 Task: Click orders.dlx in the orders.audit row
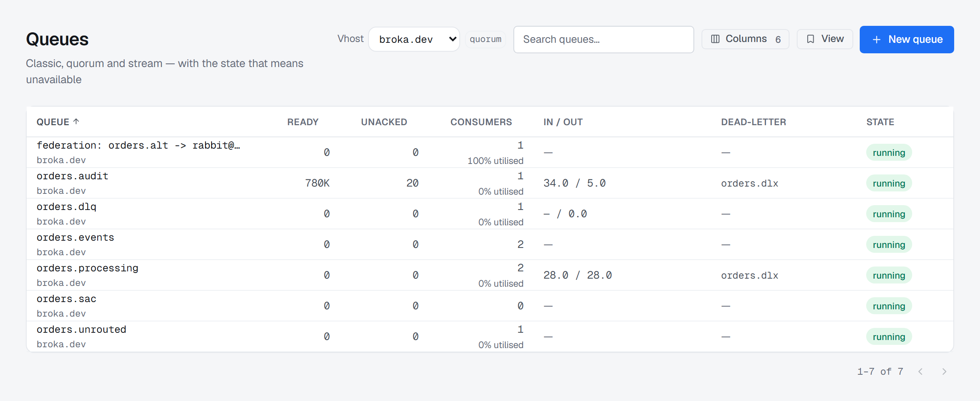click(750, 183)
